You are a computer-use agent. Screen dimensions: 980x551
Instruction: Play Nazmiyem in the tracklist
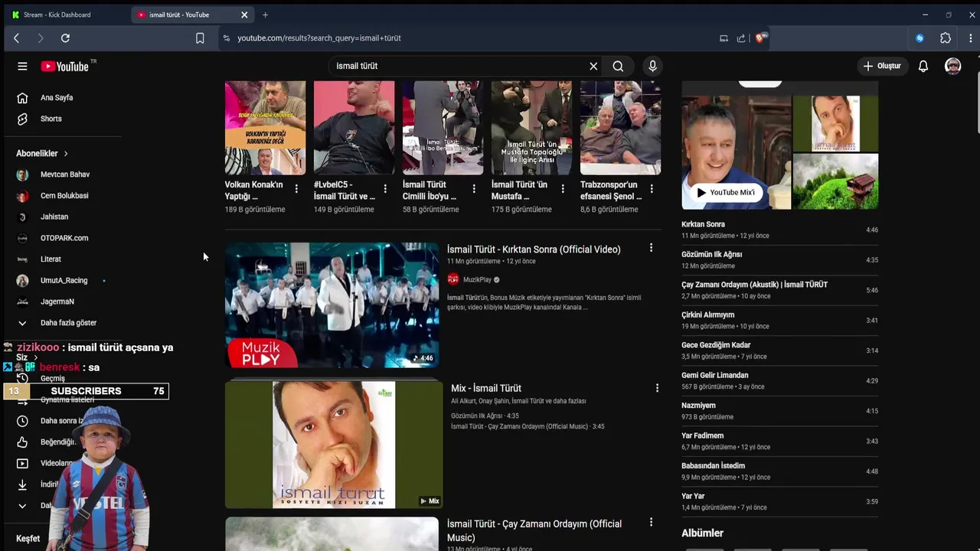click(779, 411)
